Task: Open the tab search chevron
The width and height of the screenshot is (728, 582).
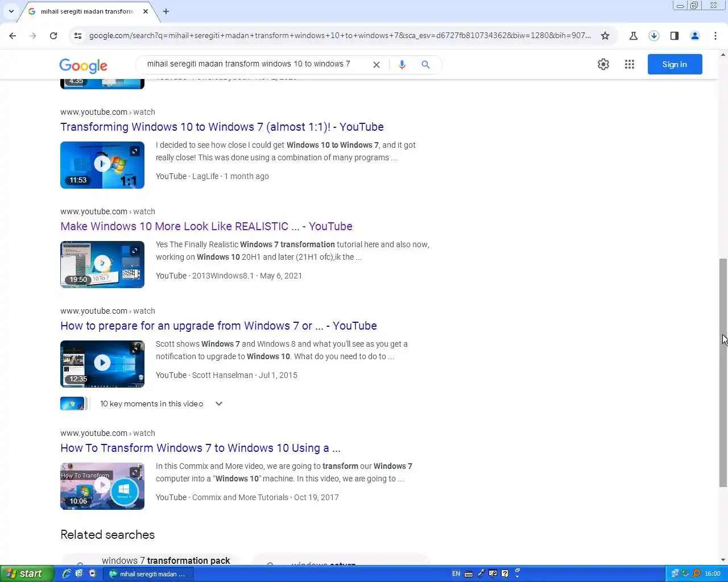Action: click(x=11, y=11)
